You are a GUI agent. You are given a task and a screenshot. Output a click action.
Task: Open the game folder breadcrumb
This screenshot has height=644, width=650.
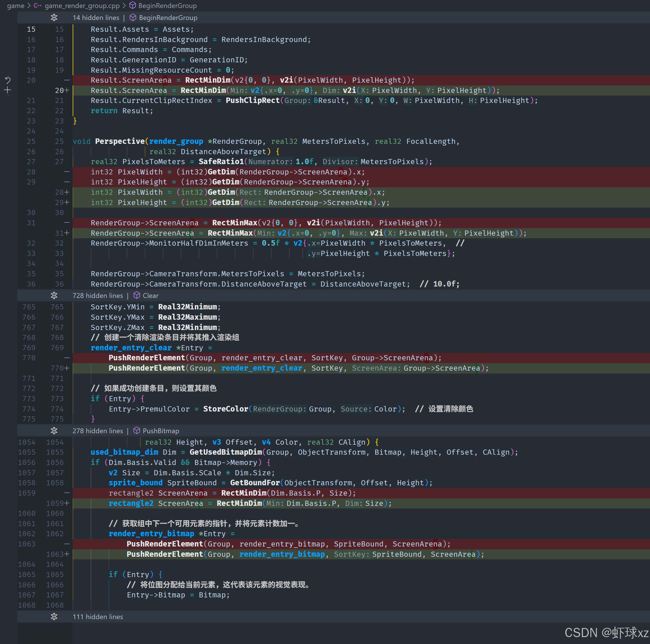pyautogui.click(x=15, y=6)
